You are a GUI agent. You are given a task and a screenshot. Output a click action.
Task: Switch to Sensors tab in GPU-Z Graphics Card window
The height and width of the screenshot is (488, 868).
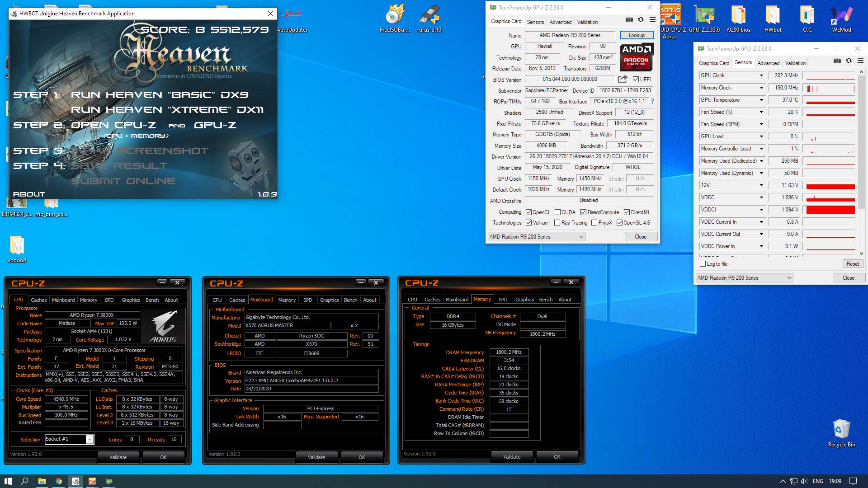pos(535,22)
